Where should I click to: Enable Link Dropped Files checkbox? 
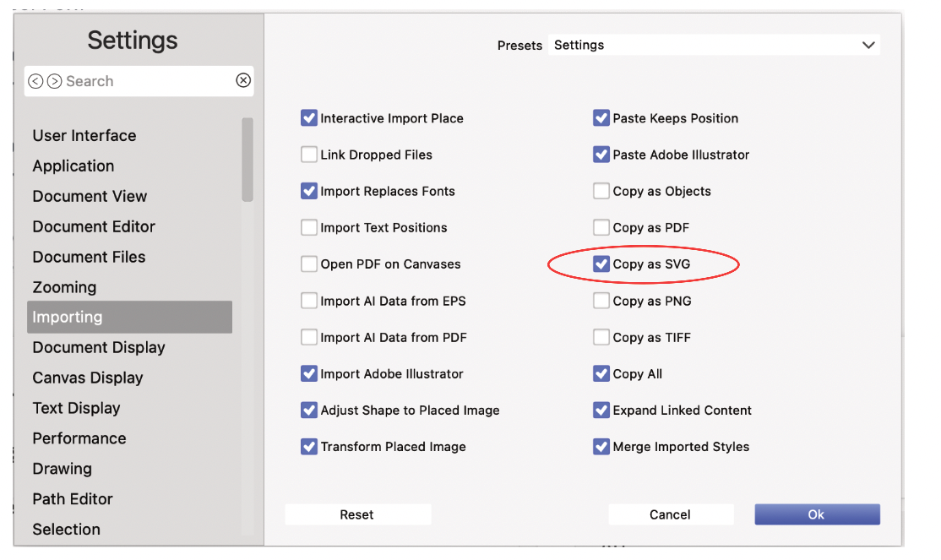[x=309, y=155]
